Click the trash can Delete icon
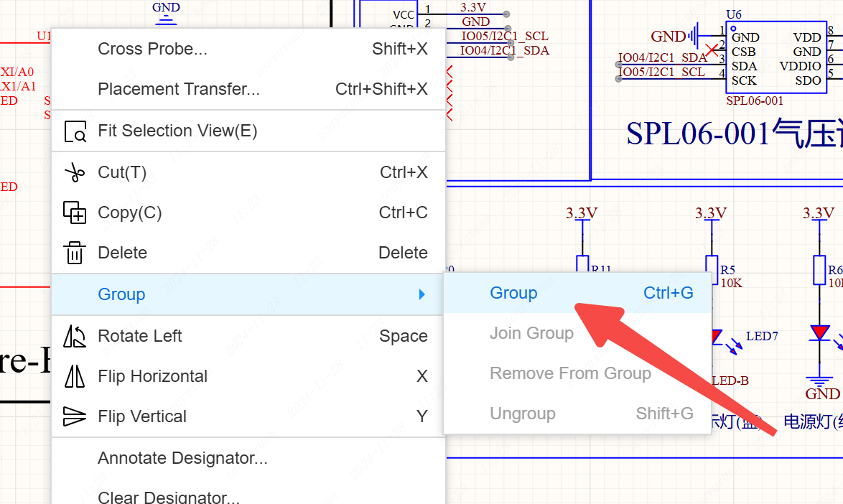Viewport: 843px width, 504px height. [75, 253]
